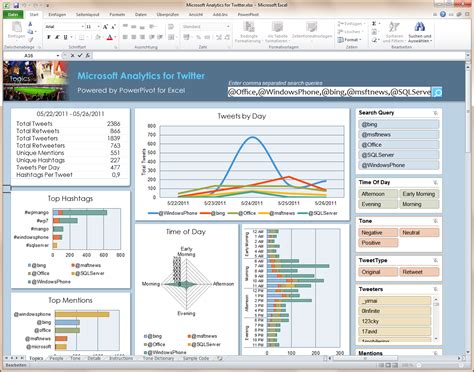Click the borders icon
This screenshot has height=372, width=474.
coord(82,37)
